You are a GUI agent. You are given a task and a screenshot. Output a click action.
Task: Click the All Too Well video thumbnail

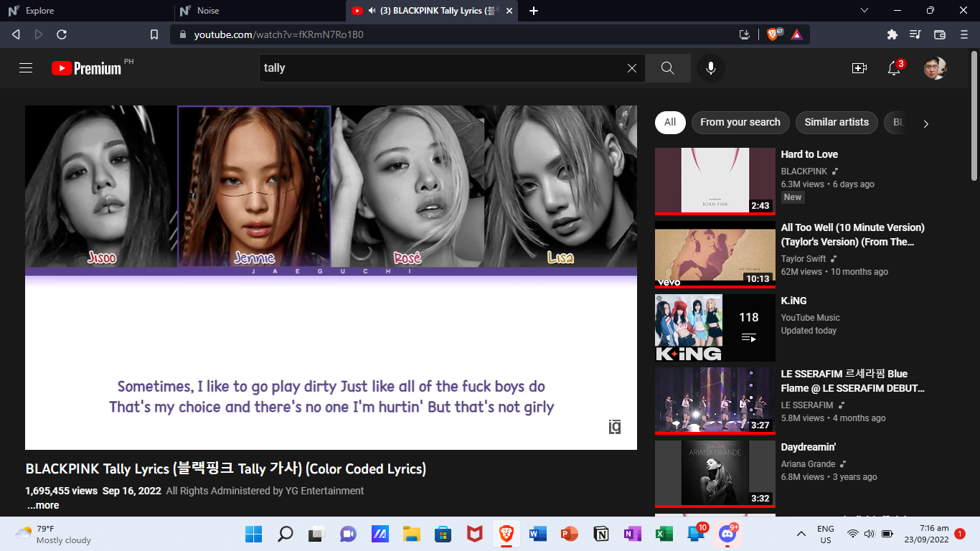[x=715, y=254]
